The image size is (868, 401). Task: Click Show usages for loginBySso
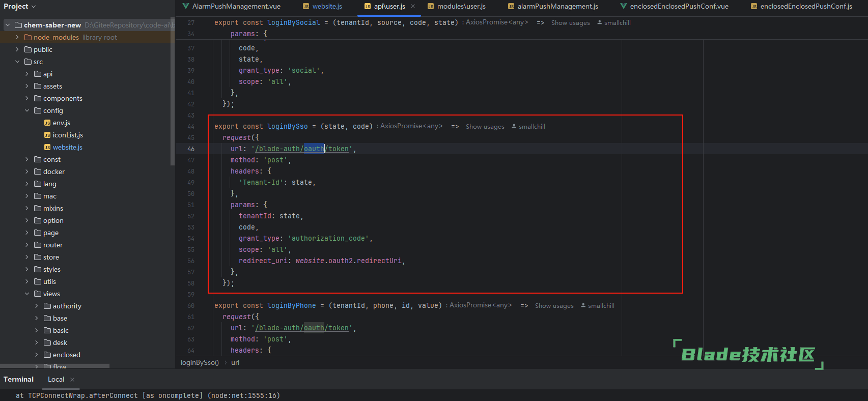[x=485, y=127]
